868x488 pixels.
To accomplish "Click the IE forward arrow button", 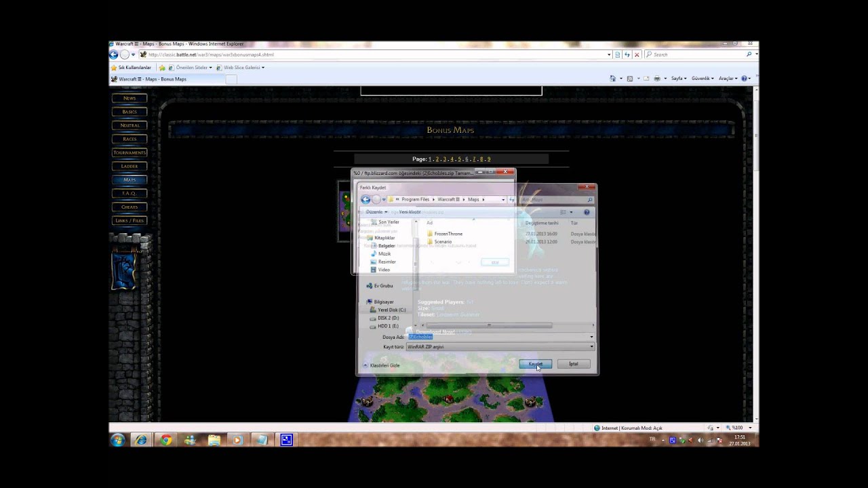I will click(x=124, y=54).
